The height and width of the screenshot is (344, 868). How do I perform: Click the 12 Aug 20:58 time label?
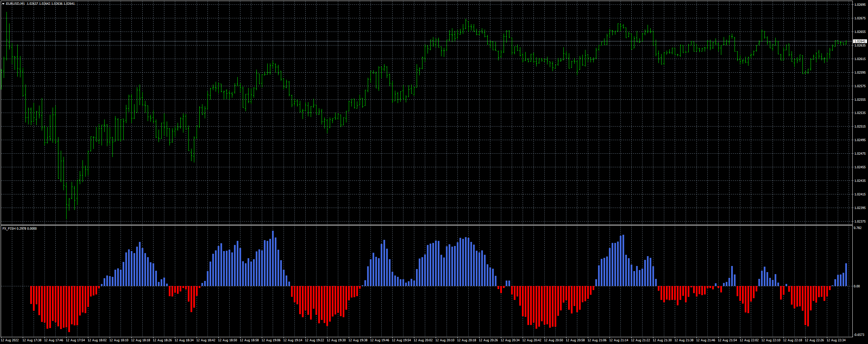575,340
